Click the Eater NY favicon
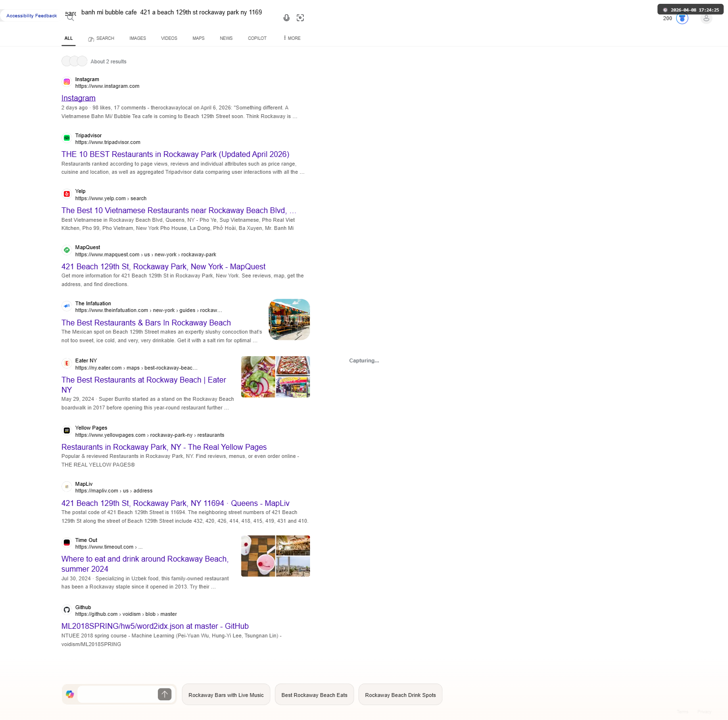The width and height of the screenshot is (728, 720). click(67, 363)
